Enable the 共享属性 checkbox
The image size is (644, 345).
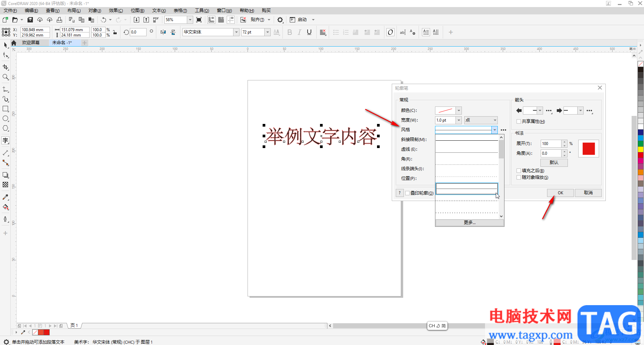pos(519,122)
